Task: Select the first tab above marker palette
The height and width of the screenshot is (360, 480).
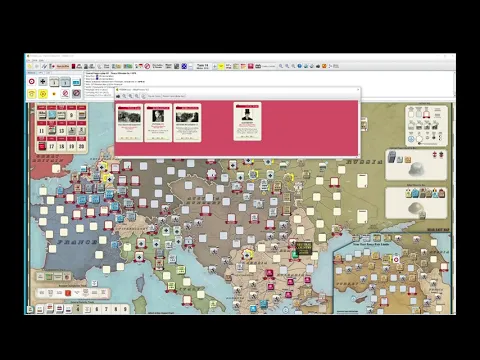Action: point(31,73)
